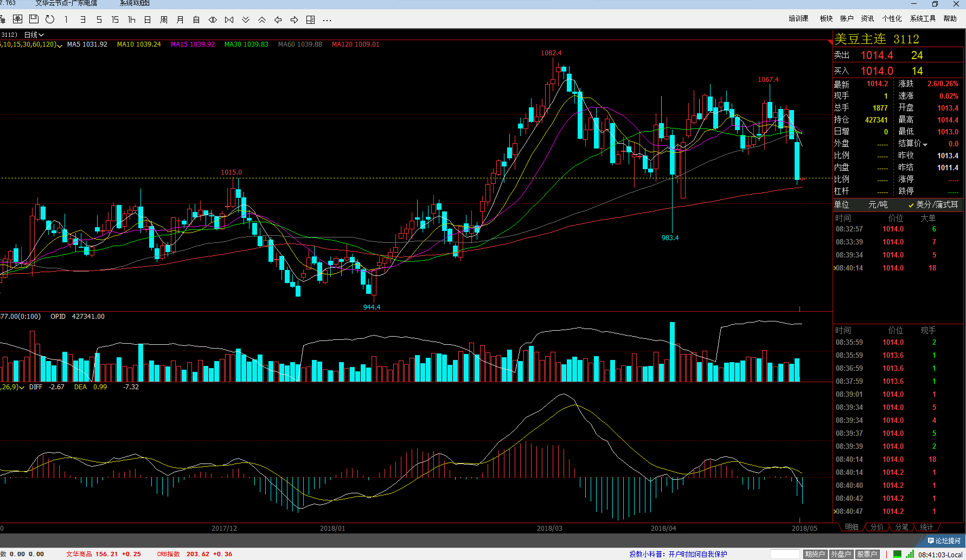Click the magenta MA15 legend label

[x=193, y=44]
